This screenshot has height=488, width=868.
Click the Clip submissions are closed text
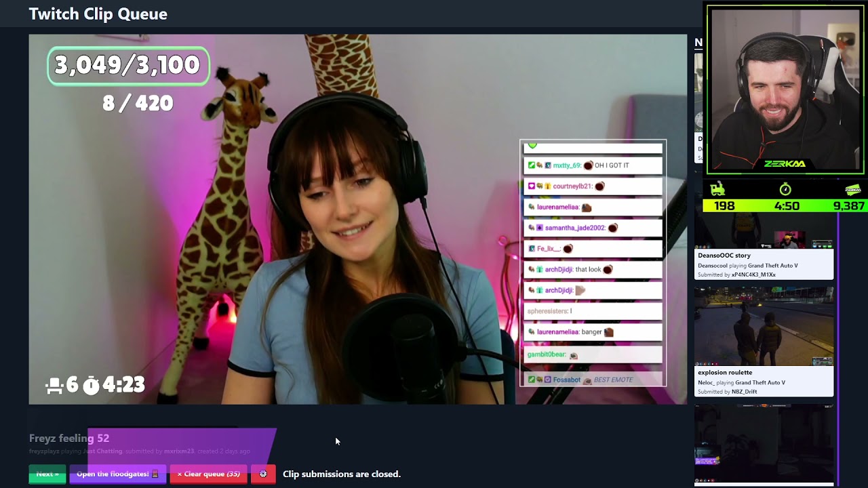click(342, 474)
